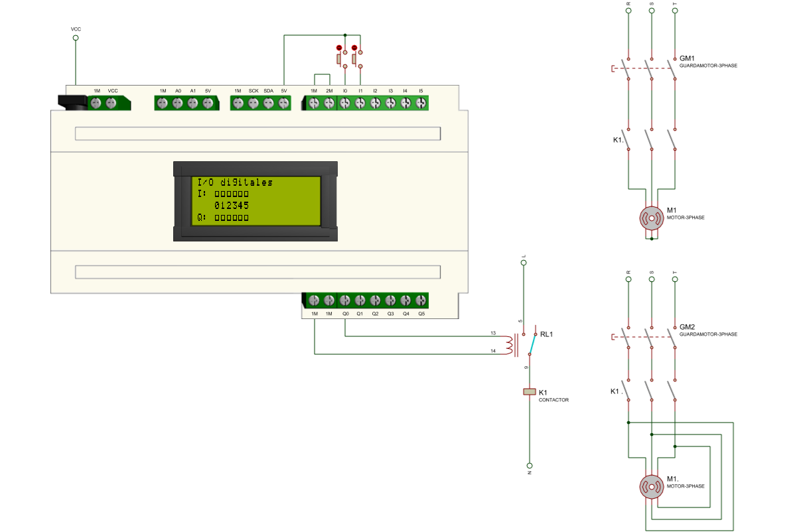This screenshot has width=793, height=532.
Task: Click the VCC power terminal circle
Action: 76,38
